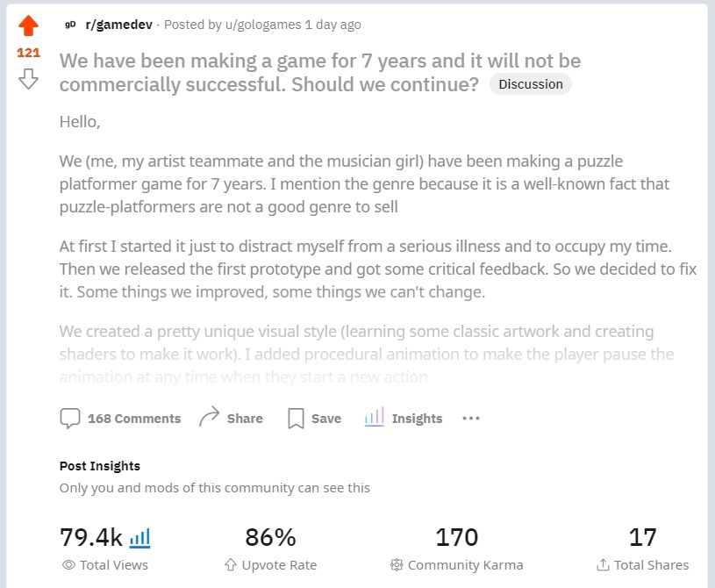This screenshot has width=715, height=588.
Task: Open the post title about 7 years
Action: (319, 73)
